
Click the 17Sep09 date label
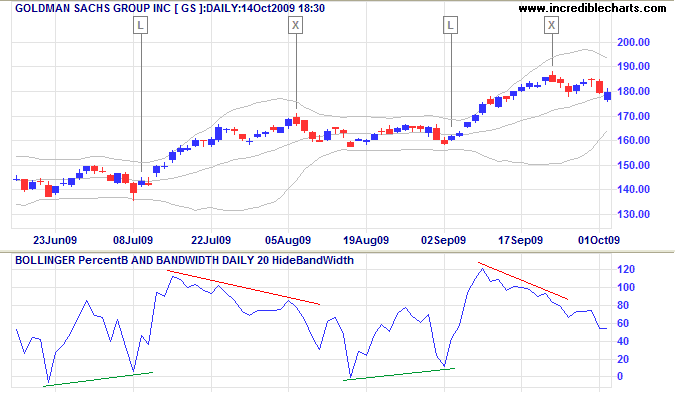520,240
